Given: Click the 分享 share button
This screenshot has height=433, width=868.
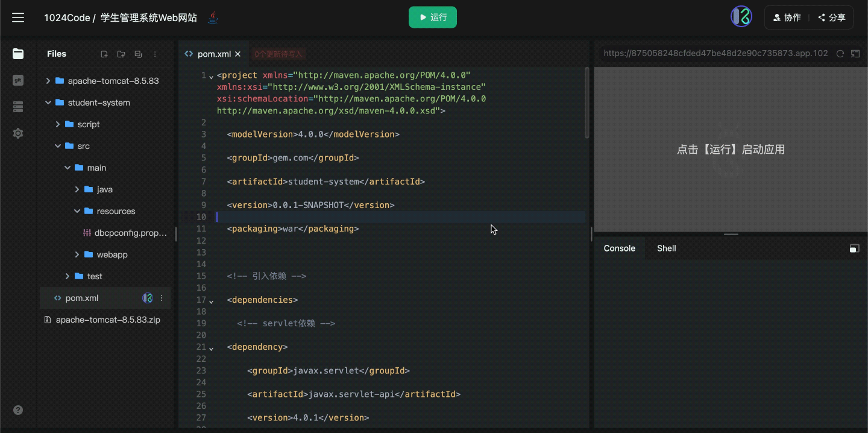Looking at the screenshot, I should [x=832, y=17].
